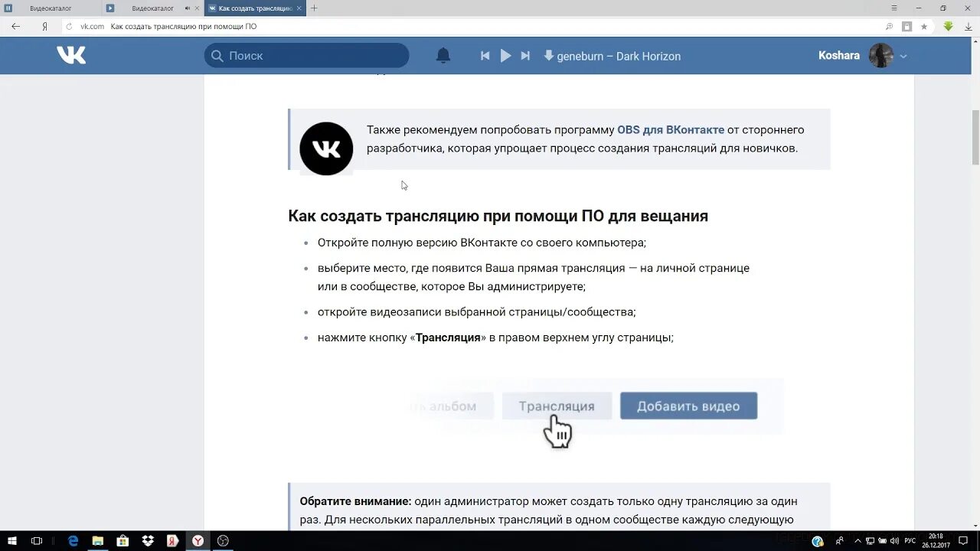Open the OBS для ВКонтакте link
Image resolution: width=980 pixels, height=551 pixels.
671,129
